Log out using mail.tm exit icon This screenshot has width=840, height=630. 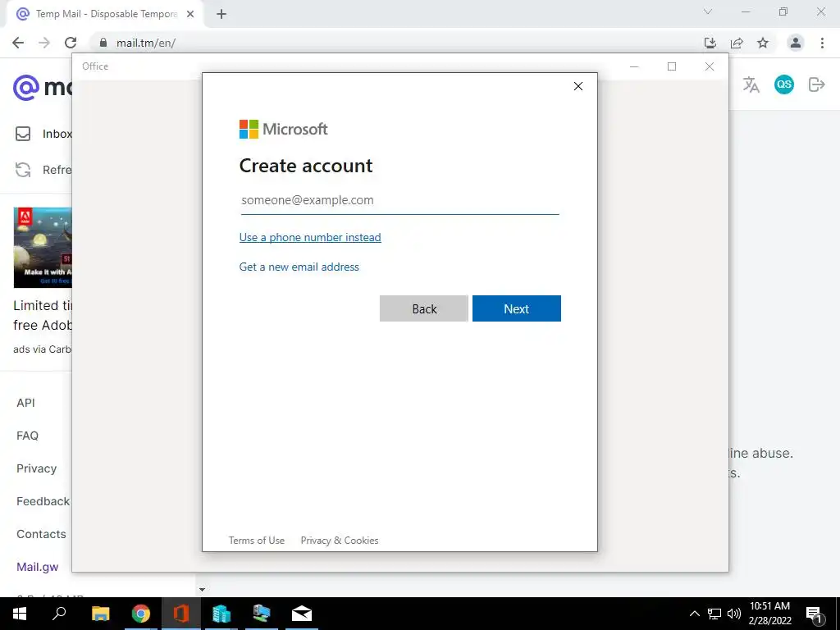817,84
